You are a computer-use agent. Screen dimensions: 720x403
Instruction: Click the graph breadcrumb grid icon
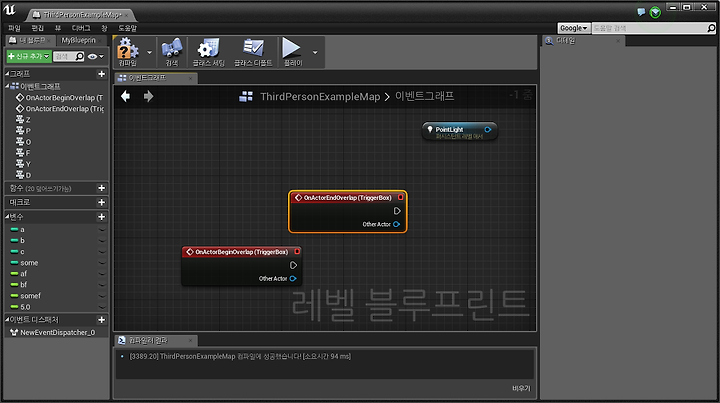point(246,96)
